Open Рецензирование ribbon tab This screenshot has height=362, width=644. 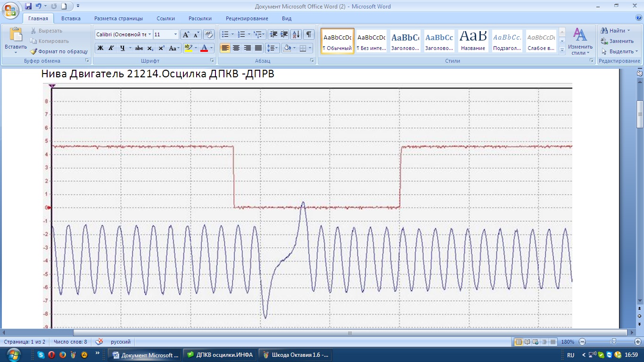tap(247, 18)
